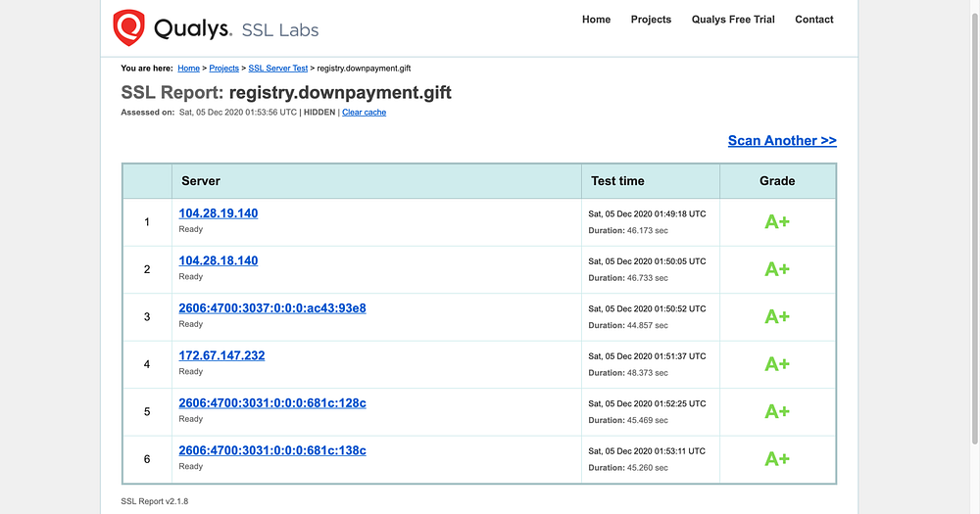Click the A+ grade for 104.28.18.140
The image size is (980, 514).
(777, 269)
